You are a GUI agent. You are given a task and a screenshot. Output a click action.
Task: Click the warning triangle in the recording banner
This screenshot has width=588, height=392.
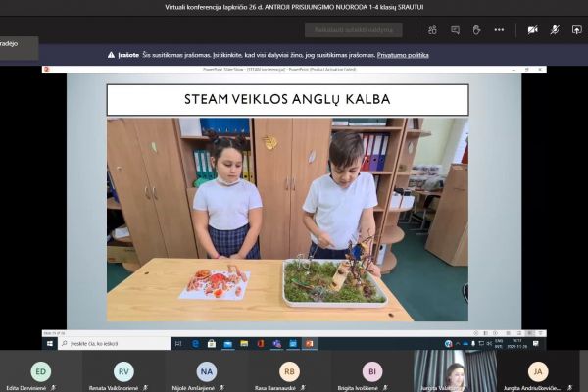coord(111,55)
